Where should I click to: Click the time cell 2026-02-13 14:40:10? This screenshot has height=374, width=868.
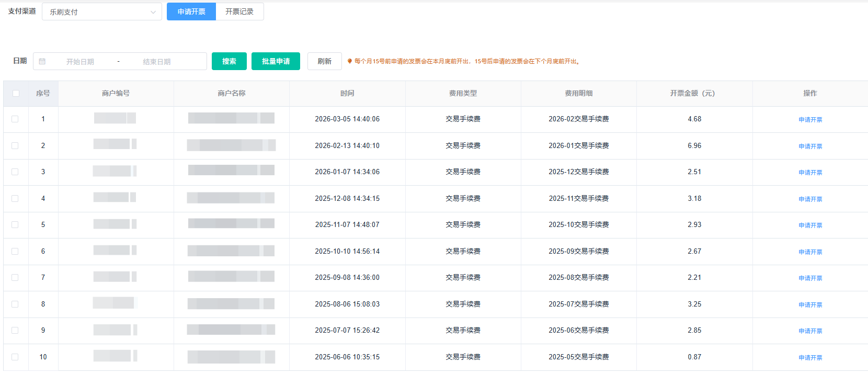tap(347, 145)
